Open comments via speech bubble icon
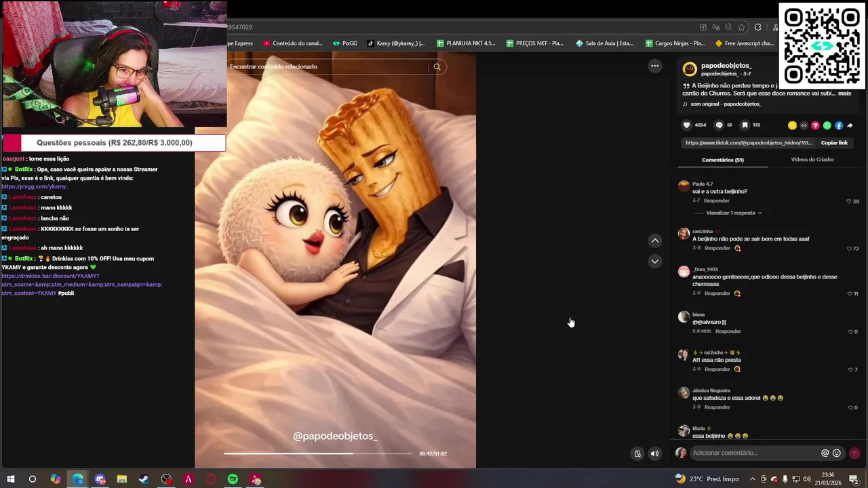This screenshot has height=488, width=868. (x=719, y=125)
